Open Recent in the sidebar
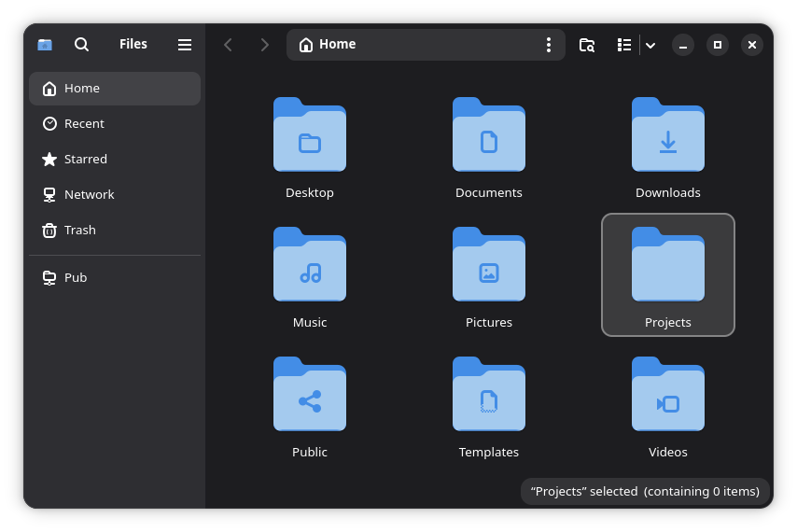 (x=115, y=123)
